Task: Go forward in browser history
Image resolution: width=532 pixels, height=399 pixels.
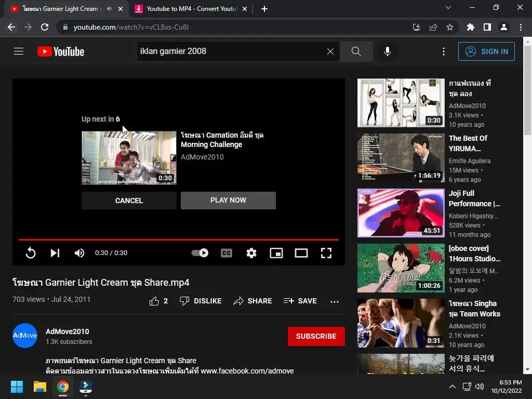Action: point(28,27)
